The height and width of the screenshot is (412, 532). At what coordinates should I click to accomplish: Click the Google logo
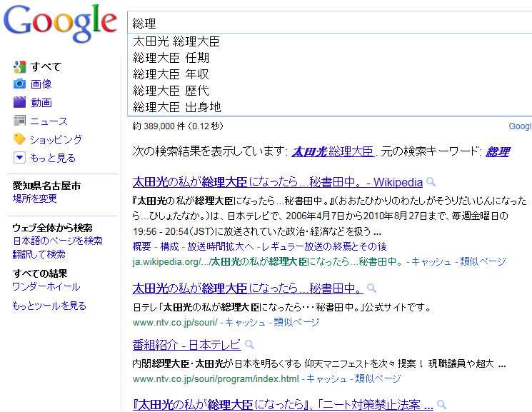pyautogui.click(x=60, y=23)
